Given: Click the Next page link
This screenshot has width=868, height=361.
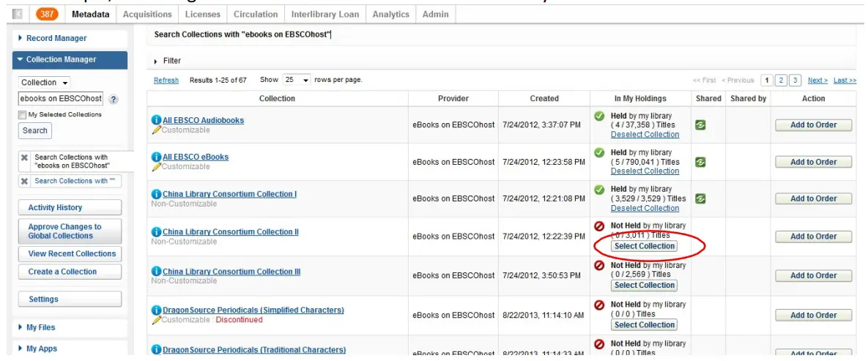Looking at the screenshot, I should (x=817, y=81).
